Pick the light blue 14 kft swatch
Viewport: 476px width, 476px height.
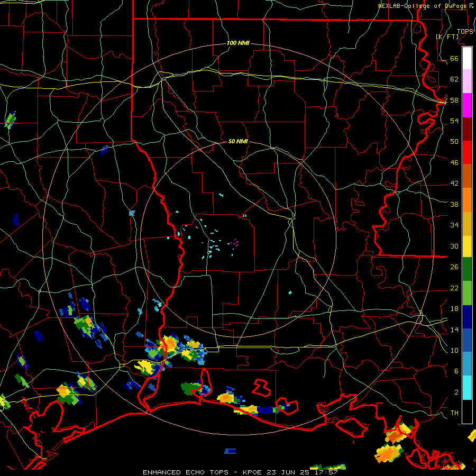467,364
